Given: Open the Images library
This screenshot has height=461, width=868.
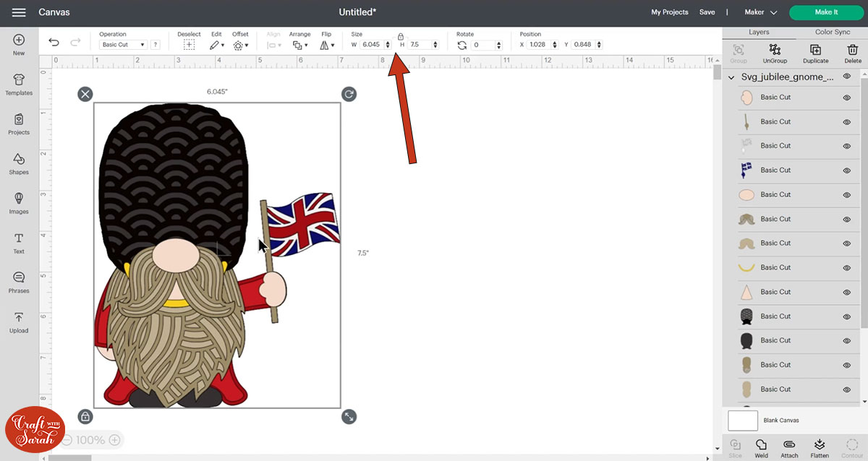Looking at the screenshot, I should 19,204.
